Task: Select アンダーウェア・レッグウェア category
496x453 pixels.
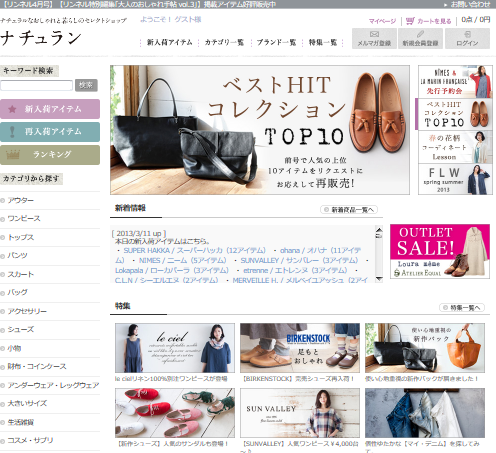Action: point(53,385)
